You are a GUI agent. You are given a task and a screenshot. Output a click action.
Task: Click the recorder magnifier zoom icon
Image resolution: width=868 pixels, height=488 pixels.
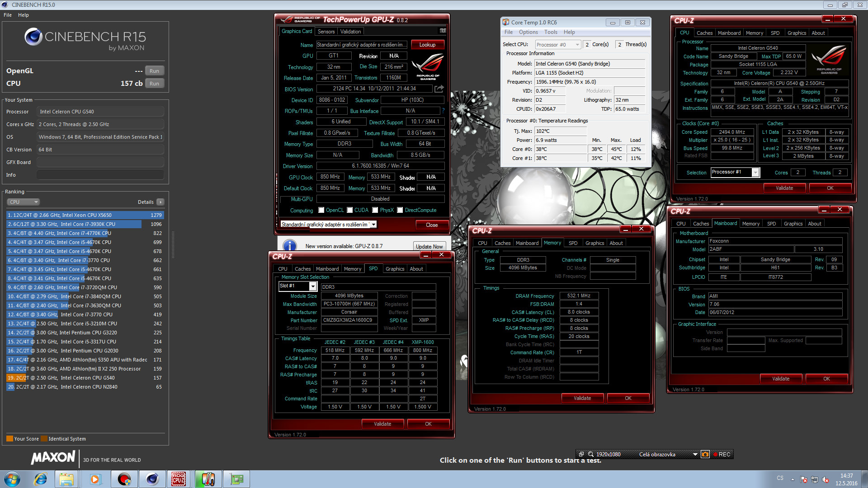pyautogui.click(x=590, y=454)
